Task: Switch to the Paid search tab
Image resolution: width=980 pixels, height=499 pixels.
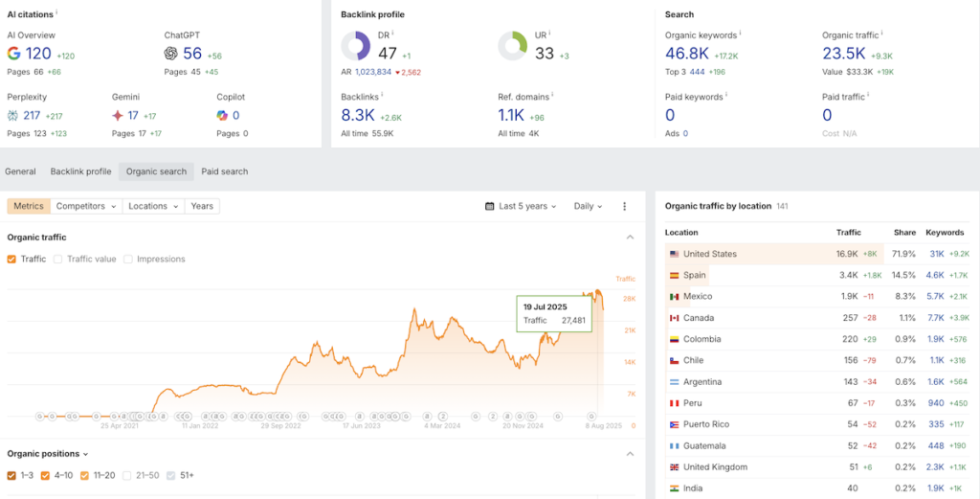Action: [224, 171]
